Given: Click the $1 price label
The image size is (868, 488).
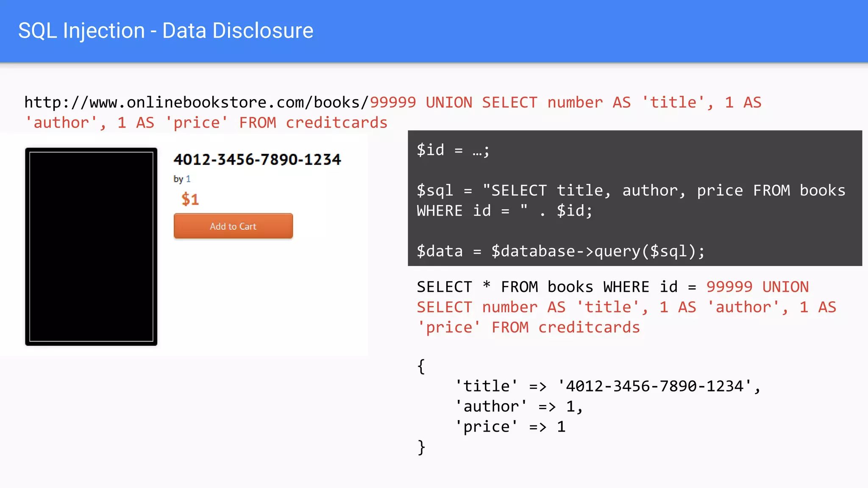Looking at the screenshot, I should (x=190, y=199).
